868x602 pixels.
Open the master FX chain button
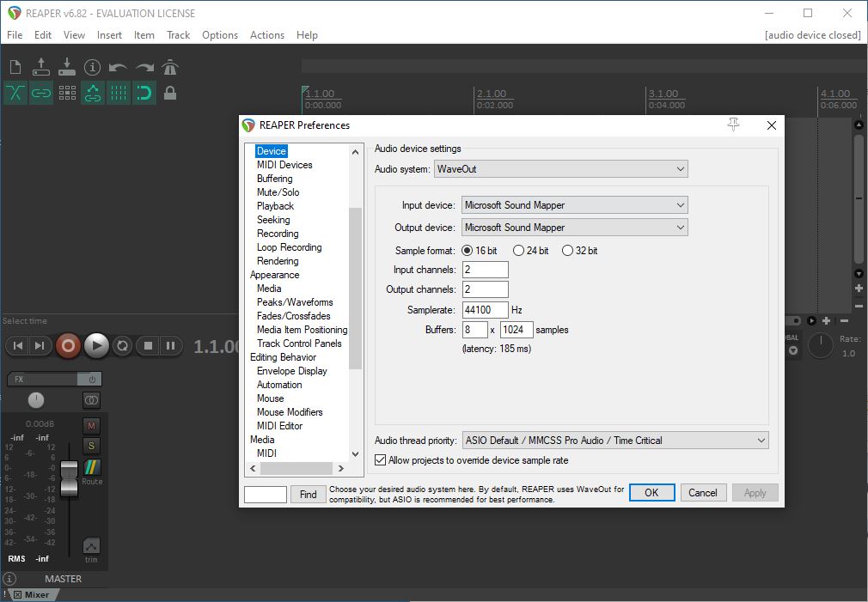pos(43,379)
